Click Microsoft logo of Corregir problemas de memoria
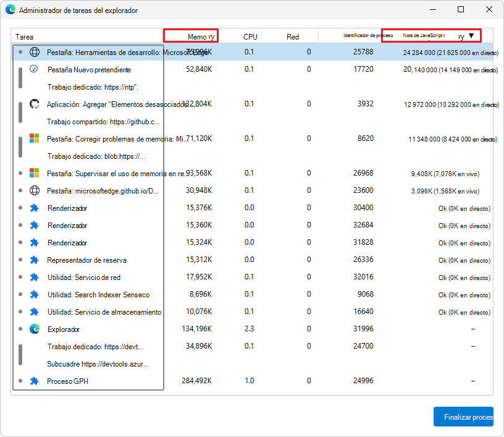The height and width of the screenshot is (437, 504). (x=35, y=138)
